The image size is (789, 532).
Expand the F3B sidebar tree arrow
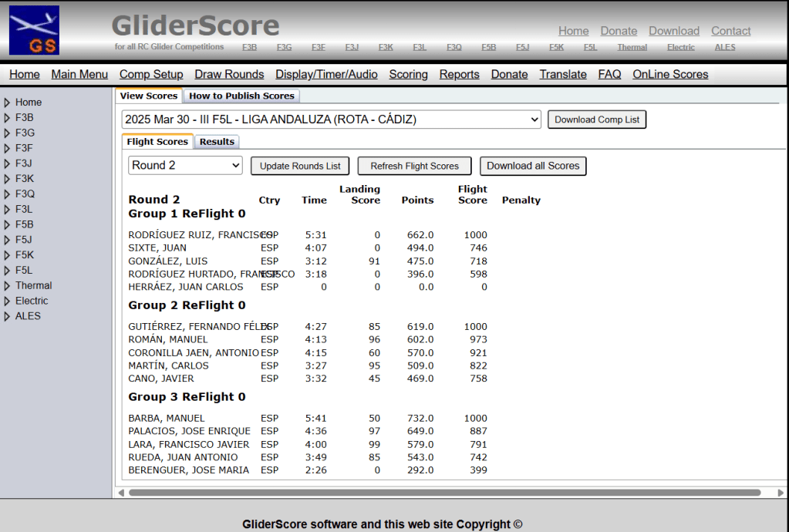click(x=7, y=118)
